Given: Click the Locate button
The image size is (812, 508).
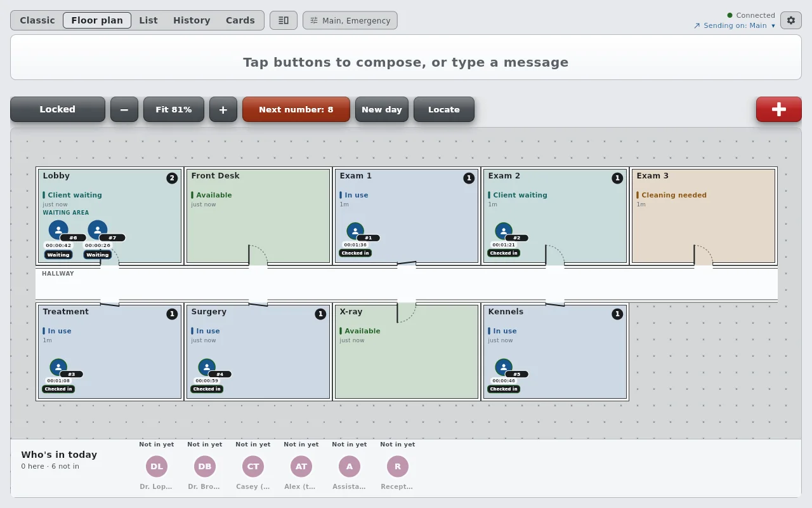Looking at the screenshot, I should (x=444, y=109).
